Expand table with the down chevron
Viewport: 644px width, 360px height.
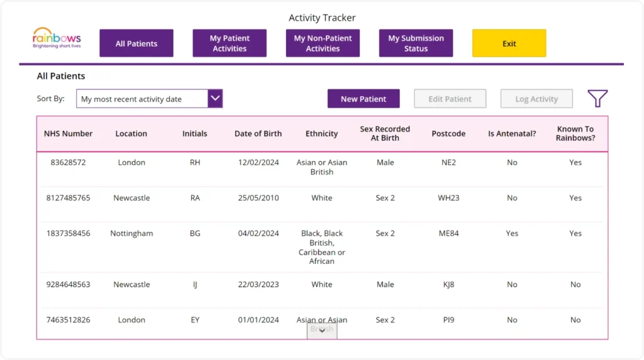click(x=322, y=331)
